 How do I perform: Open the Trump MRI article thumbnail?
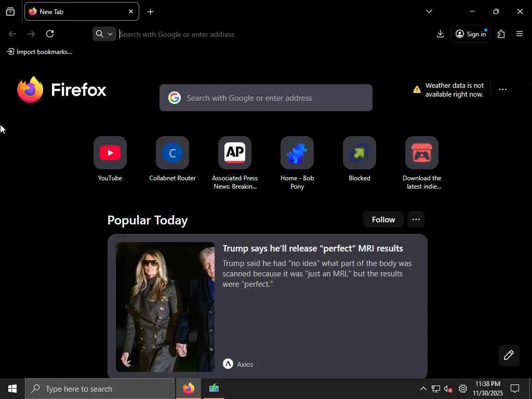165,307
